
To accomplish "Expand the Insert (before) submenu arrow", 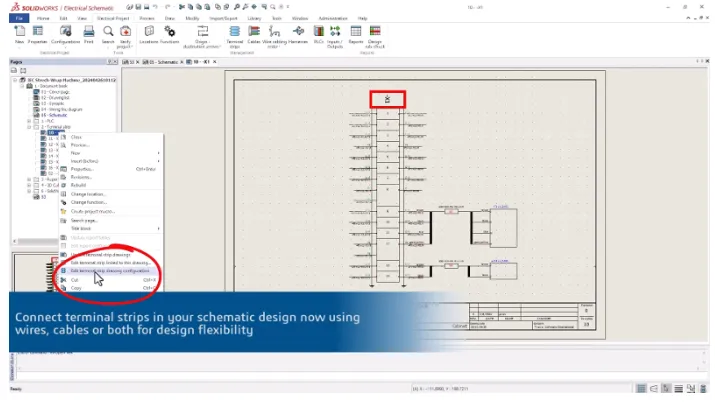I will pyautogui.click(x=158, y=161).
